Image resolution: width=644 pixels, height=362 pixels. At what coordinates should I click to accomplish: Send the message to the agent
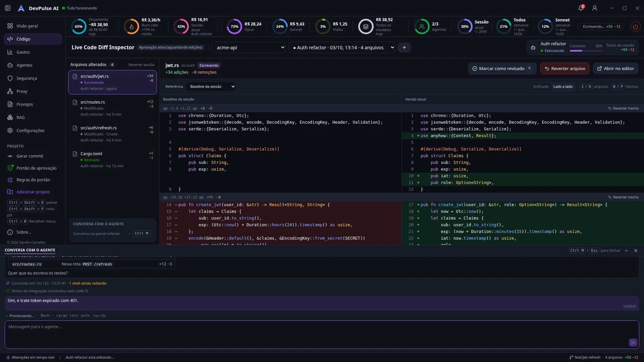click(633, 342)
